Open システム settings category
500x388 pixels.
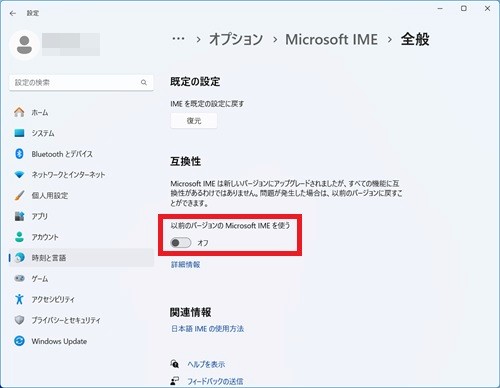[81, 133]
